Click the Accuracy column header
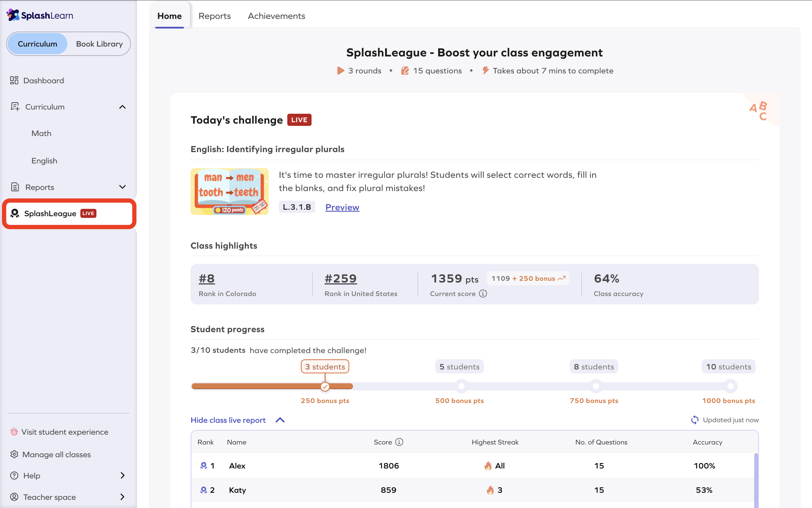This screenshot has height=508, width=812. pyautogui.click(x=707, y=442)
